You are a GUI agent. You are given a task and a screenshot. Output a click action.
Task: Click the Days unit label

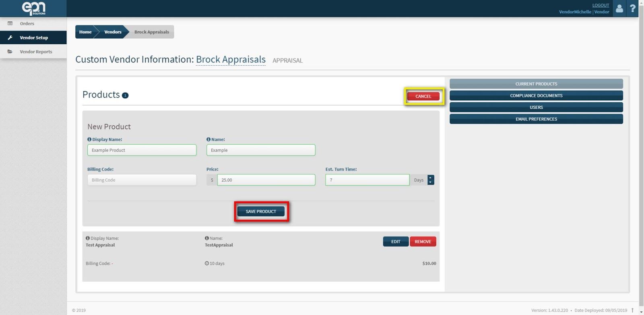click(419, 180)
